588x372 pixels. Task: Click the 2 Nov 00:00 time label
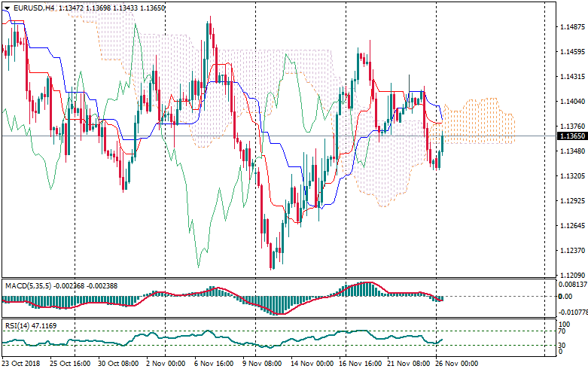pyautogui.click(x=164, y=363)
